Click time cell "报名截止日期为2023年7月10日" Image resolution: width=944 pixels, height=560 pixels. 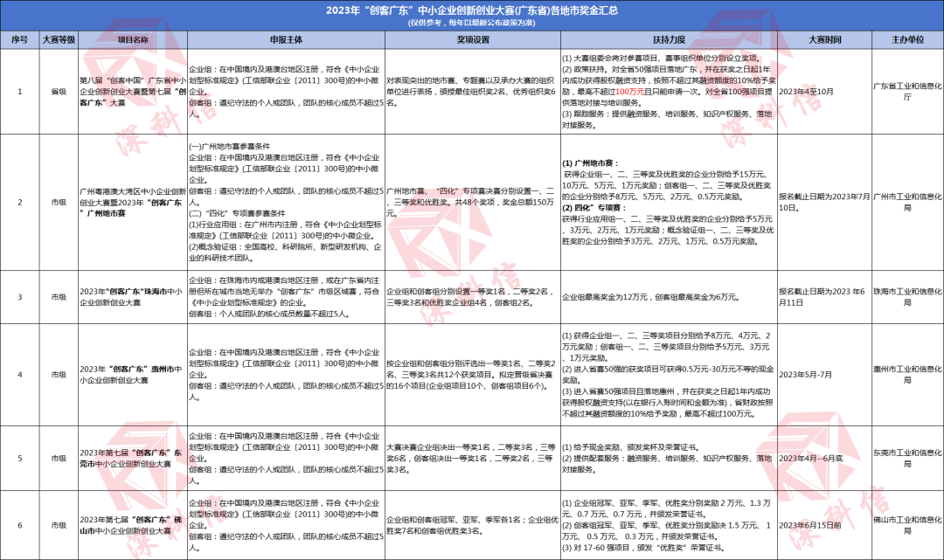point(824,202)
